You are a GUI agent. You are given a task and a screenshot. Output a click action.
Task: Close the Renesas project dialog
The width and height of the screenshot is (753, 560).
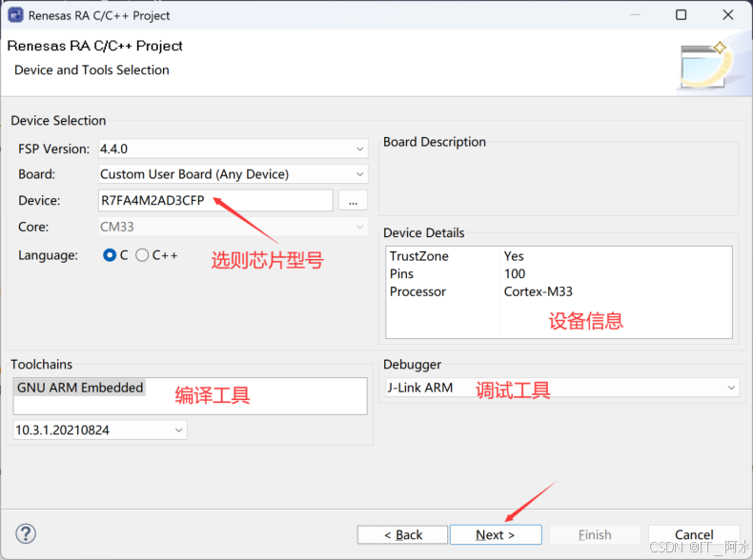(x=728, y=15)
